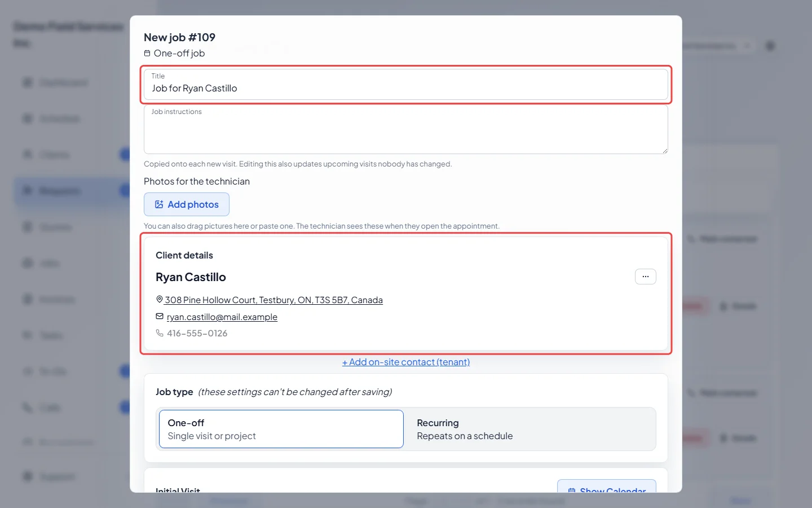Click the "You can also drag pictures here" hint
Viewport: 812px width, 508px height.
(321, 226)
